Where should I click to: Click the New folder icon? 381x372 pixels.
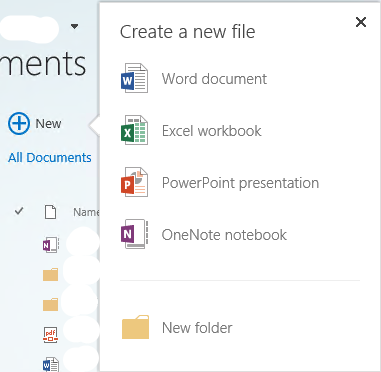(x=135, y=327)
